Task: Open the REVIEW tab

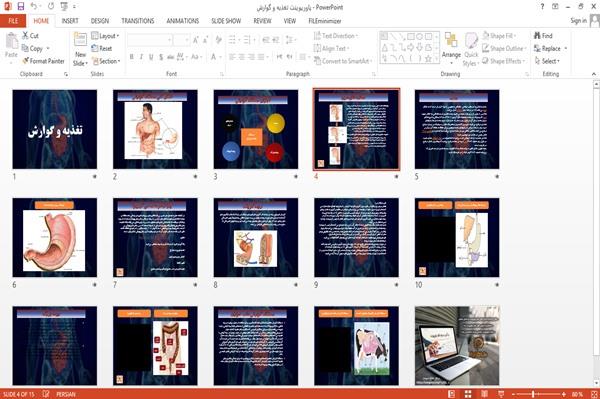Action: tap(262, 21)
